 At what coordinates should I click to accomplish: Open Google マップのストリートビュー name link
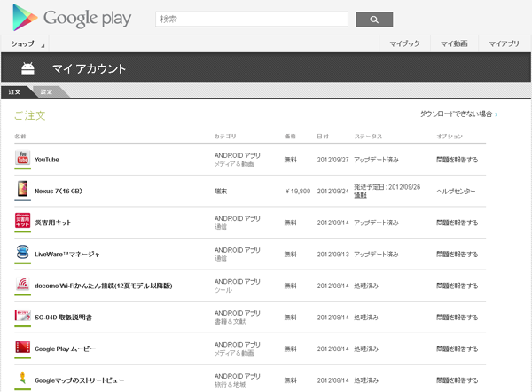tap(79, 380)
